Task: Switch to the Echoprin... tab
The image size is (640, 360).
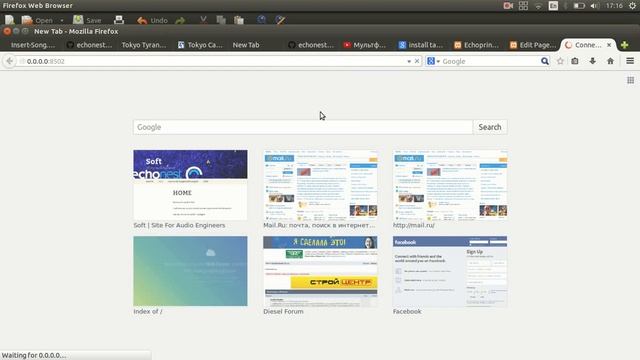Action: 476,45
